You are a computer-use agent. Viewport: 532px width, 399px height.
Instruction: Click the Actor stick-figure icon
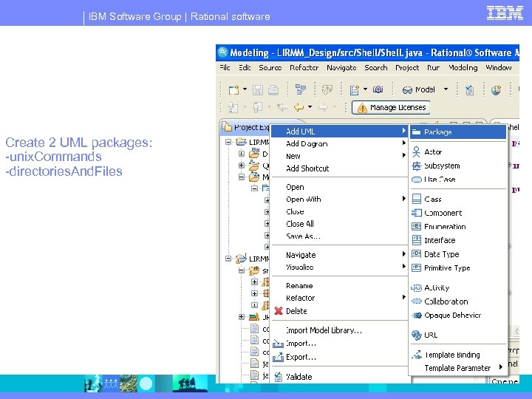pyautogui.click(x=416, y=152)
